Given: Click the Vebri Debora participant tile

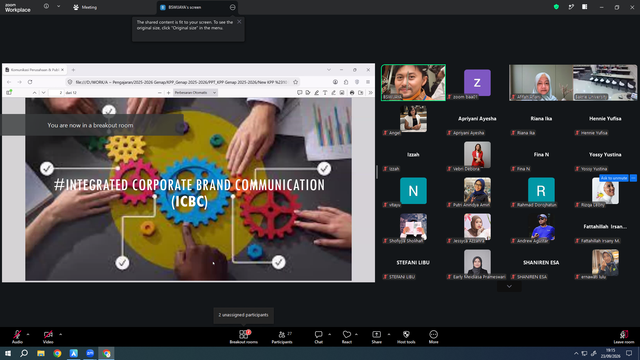Looking at the screenshot, I should click(x=477, y=156).
